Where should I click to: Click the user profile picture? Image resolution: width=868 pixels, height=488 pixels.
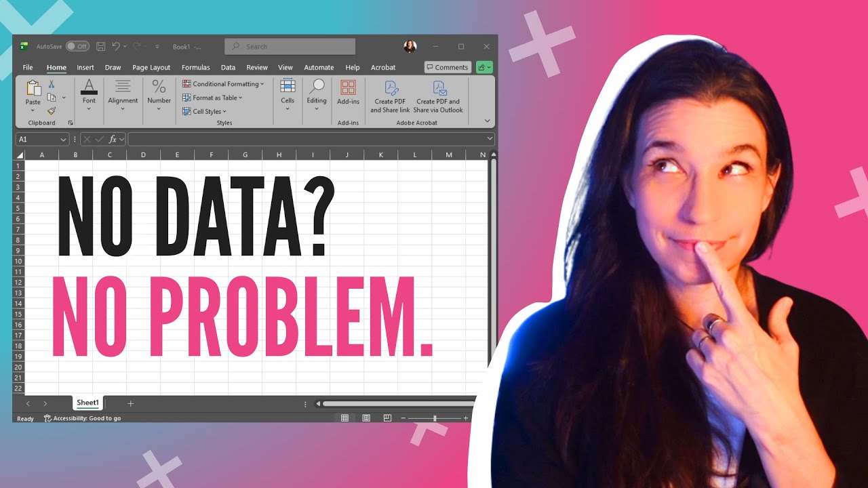(x=410, y=46)
